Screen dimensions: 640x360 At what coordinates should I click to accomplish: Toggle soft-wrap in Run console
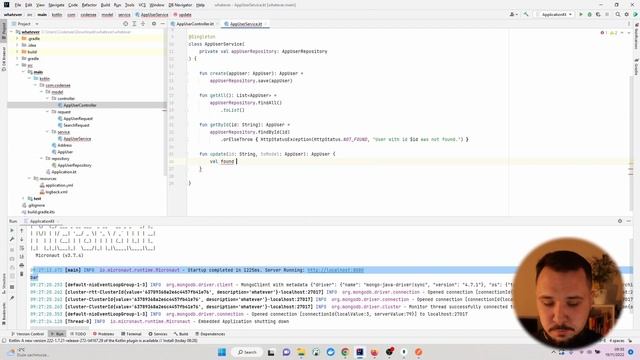(x=22, y=248)
